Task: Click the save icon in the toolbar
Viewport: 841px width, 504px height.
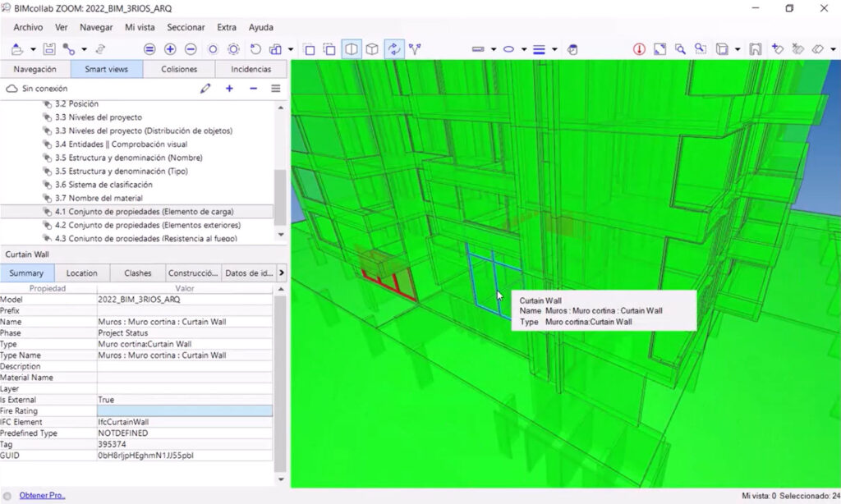Action: [49, 49]
